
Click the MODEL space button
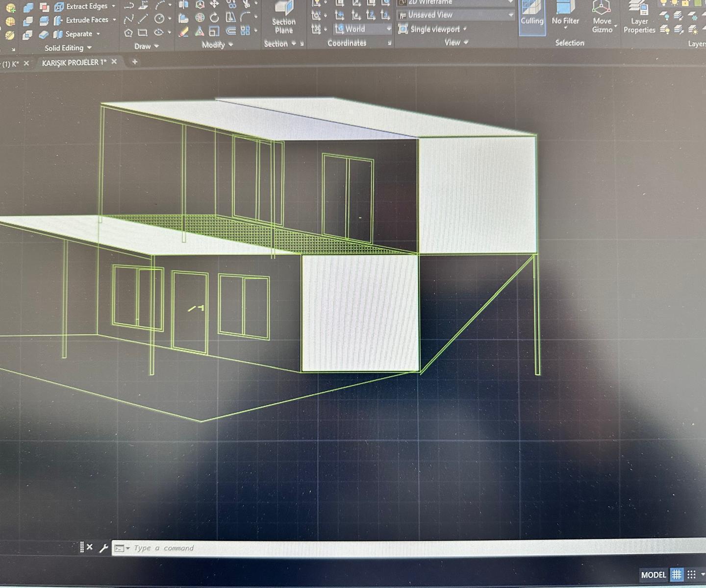(x=654, y=575)
